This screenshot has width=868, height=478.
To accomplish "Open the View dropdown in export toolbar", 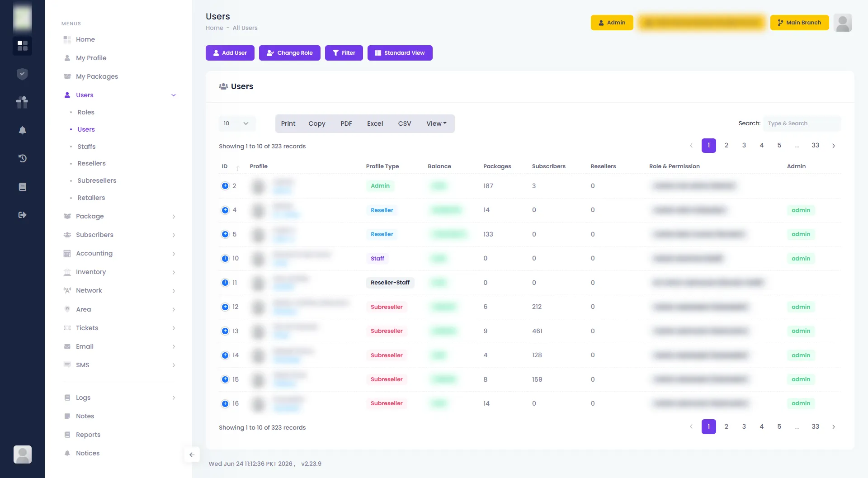I will (436, 123).
